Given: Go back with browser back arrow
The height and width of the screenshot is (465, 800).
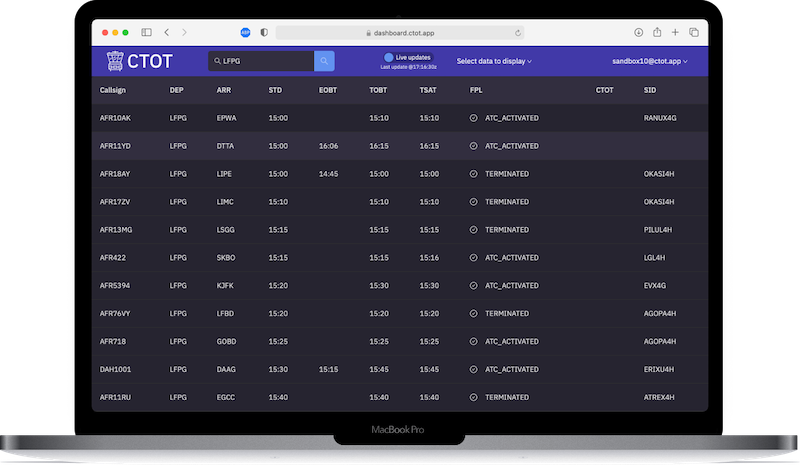Looking at the screenshot, I should (167, 33).
